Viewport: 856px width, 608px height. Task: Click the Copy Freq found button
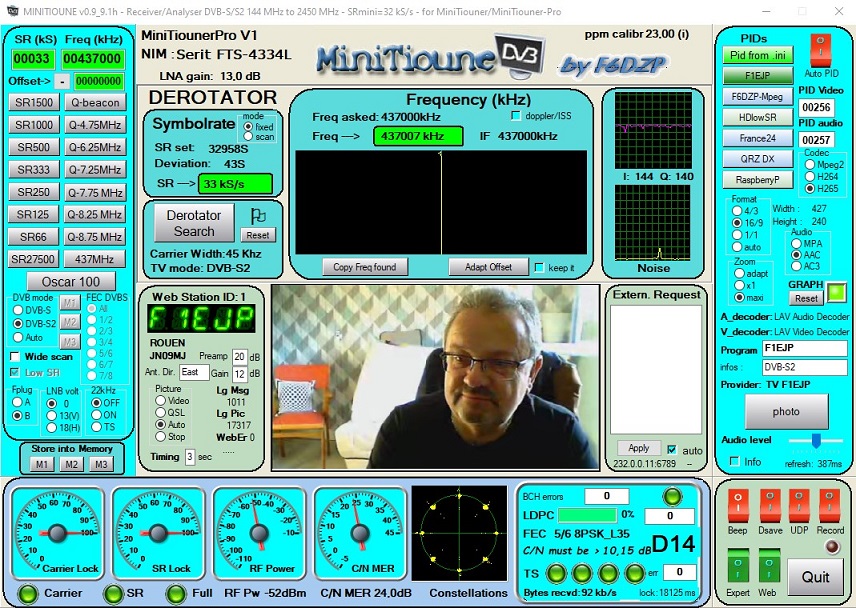365,267
